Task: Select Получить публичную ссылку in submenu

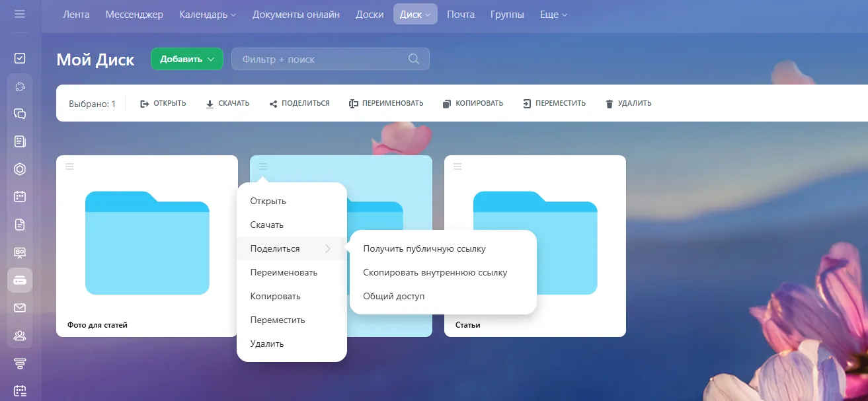Action: [x=443, y=248]
